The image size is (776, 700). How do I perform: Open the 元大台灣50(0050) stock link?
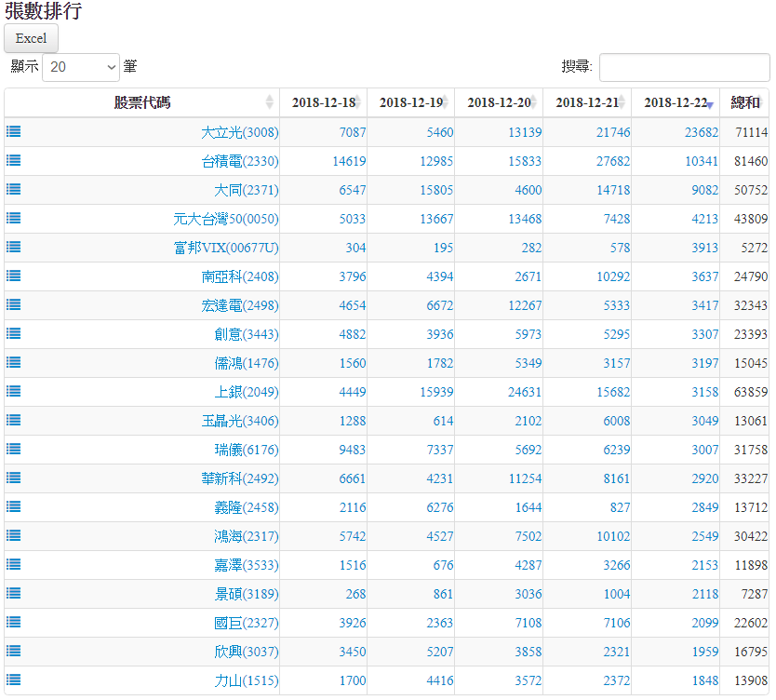225,220
